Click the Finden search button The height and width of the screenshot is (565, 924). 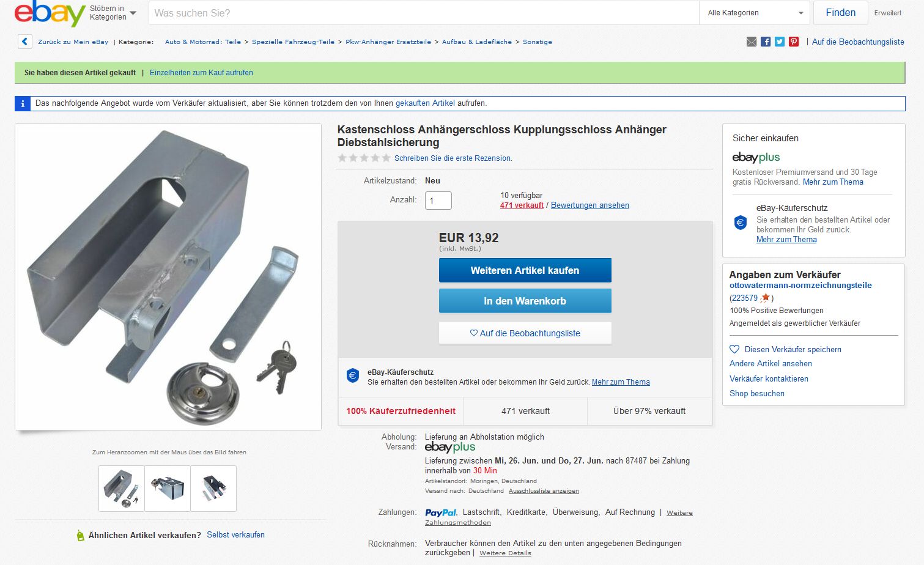click(x=840, y=13)
